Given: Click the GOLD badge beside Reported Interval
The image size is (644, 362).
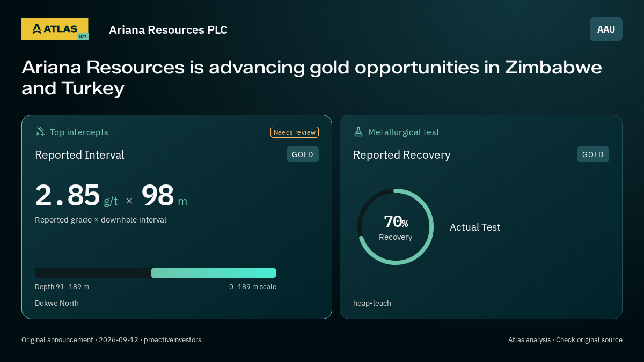Looking at the screenshot, I should 303,154.
